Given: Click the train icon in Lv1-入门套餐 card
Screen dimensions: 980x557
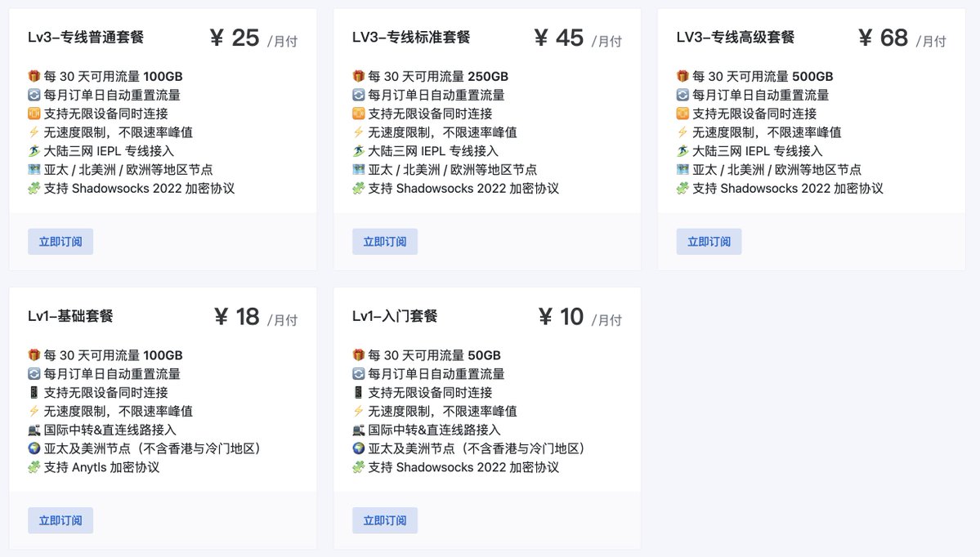Looking at the screenshot, I should (x=358, y=430).
